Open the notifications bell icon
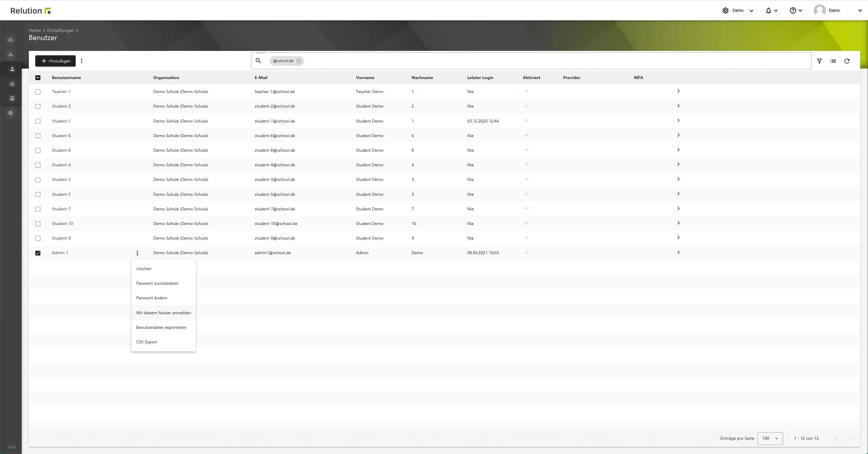Image resolution: width=868 pixels, height=454 pixels. pos(768,11)
